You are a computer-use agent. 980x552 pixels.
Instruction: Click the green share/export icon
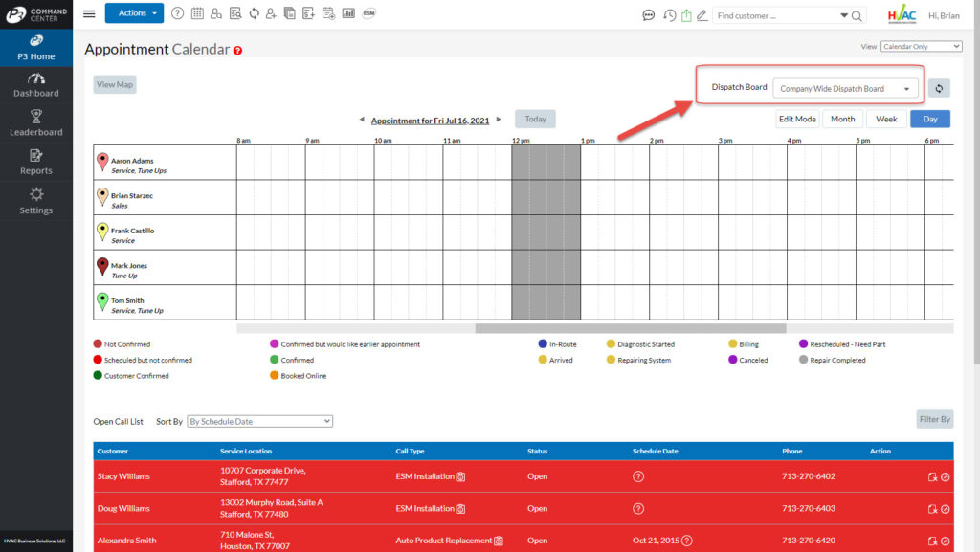click(x=686, y=15)
